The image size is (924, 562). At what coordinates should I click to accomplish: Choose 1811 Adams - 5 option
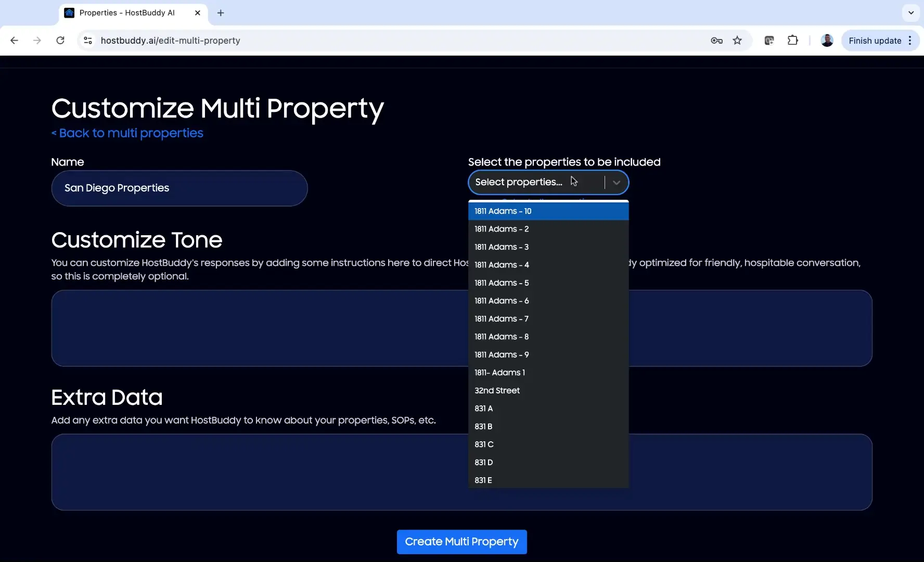[548, 283]
